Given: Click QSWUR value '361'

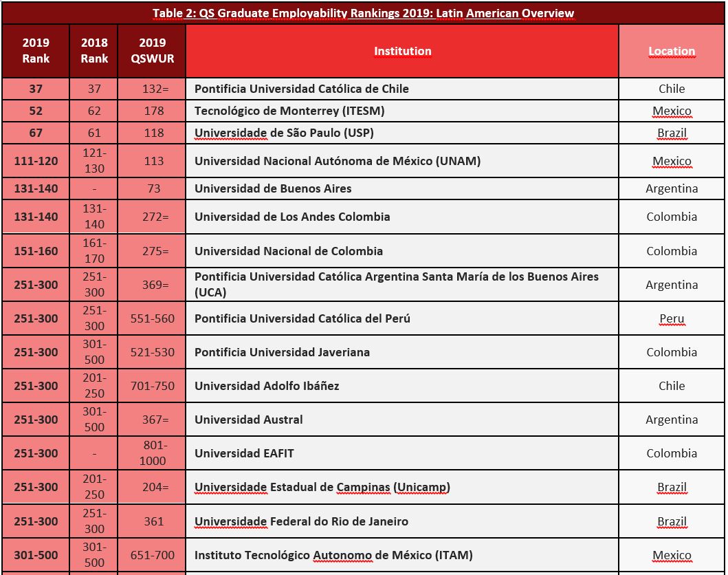Looking at the screenshot, I should point(152,521).
